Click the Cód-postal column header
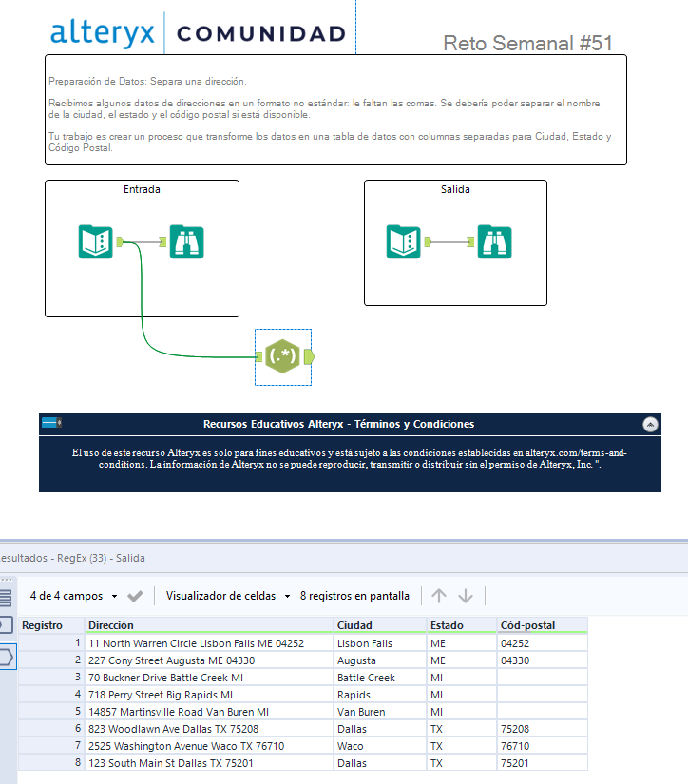Viewport: 688px width, 784px height. click(543, 625)
